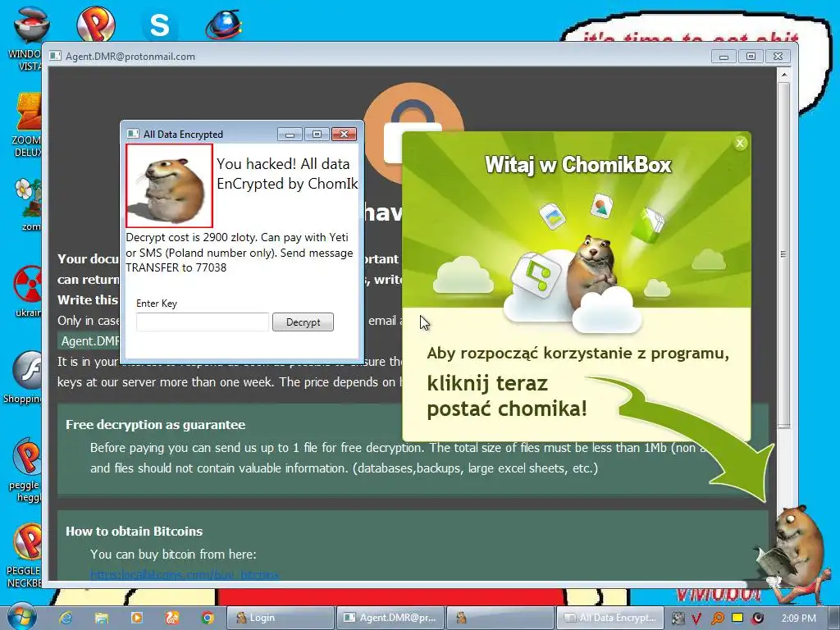Launch Google Chrome from taskbar

click(208, 618)
